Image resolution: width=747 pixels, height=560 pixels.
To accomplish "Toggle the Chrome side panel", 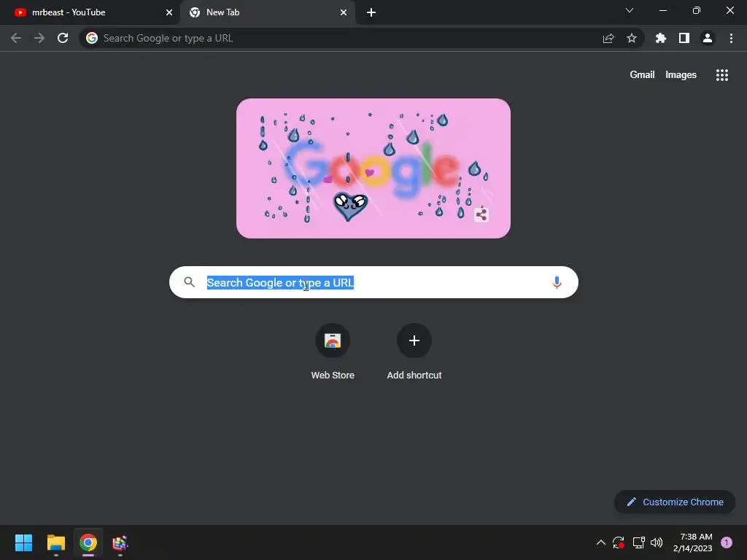I will tap(684, 38).
